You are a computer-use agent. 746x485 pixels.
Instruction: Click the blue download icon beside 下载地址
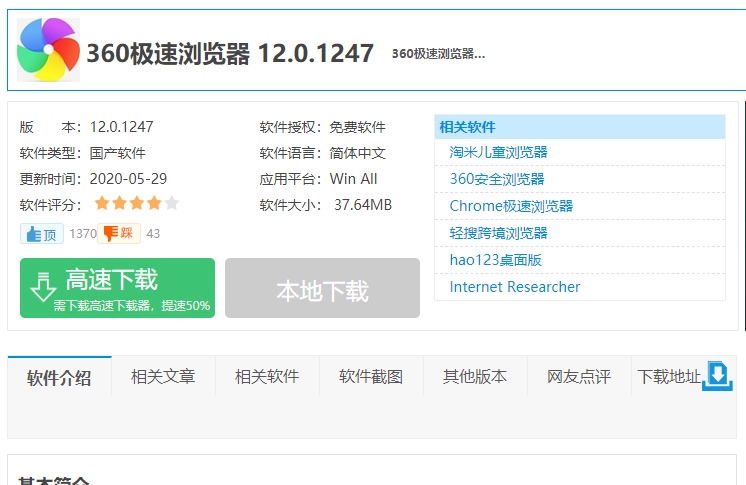tap(719, 376)
